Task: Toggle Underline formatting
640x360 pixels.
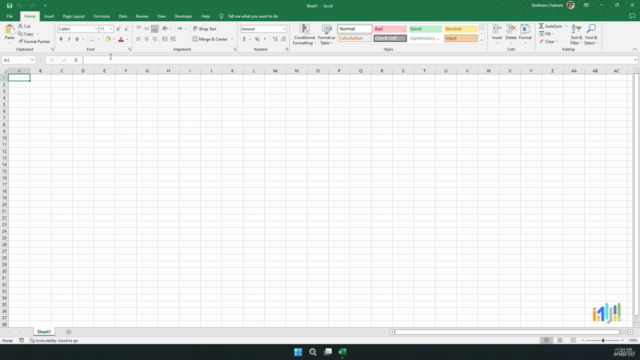Action: click(77, 39)
